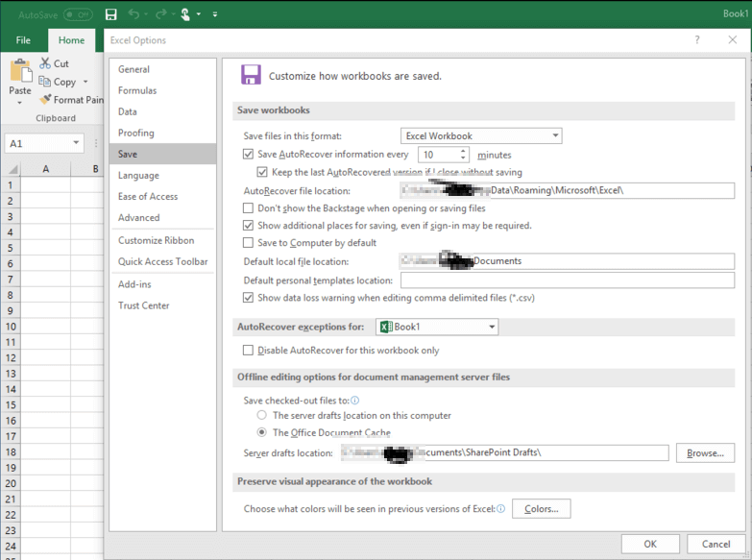Open the File ribbon tab
This screenshot has width=752, height=560.
click(23, 40)
